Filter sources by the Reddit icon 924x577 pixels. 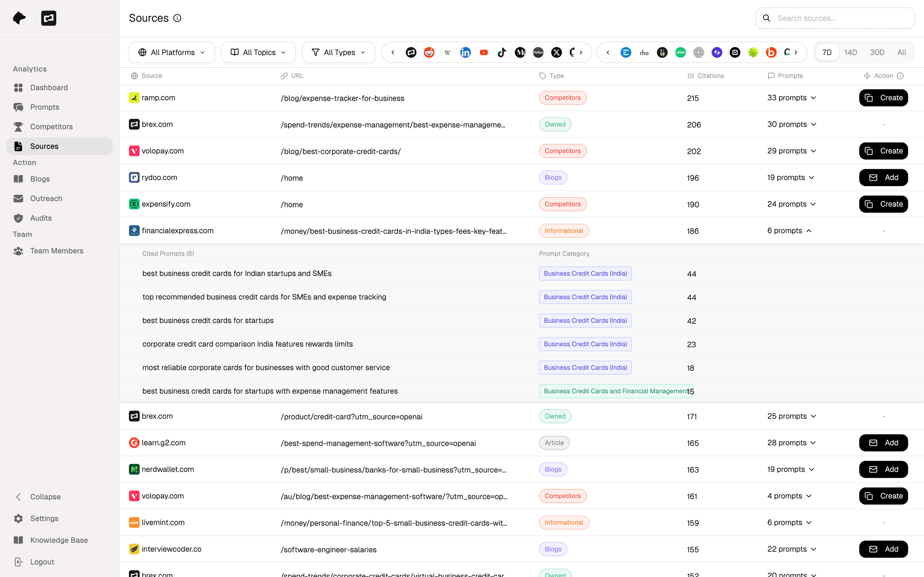[429, 52]
